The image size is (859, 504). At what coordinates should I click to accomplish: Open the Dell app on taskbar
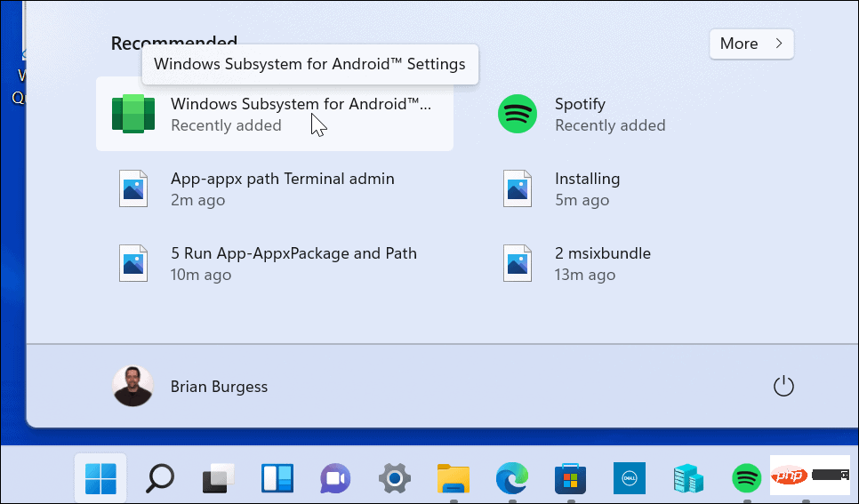(x=630, y=478)
